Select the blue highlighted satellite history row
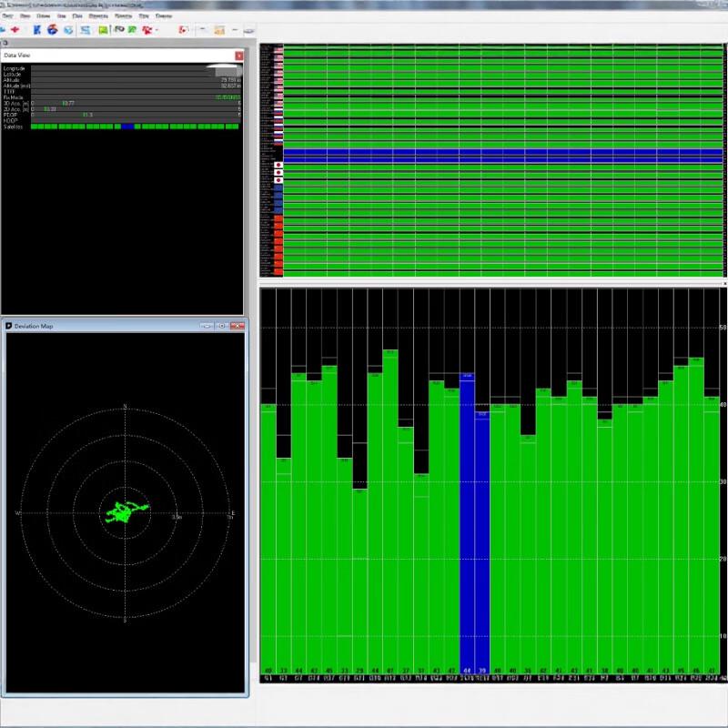Screen dimensions: 728x728 [503, 156]
